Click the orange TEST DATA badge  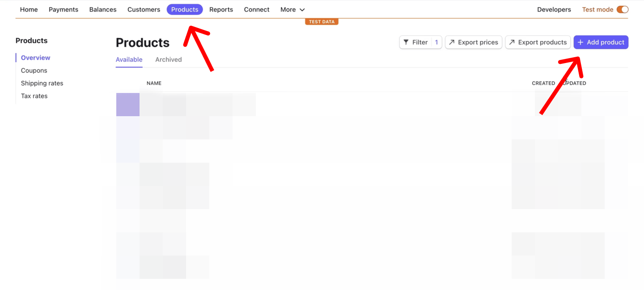pos(322,21)
